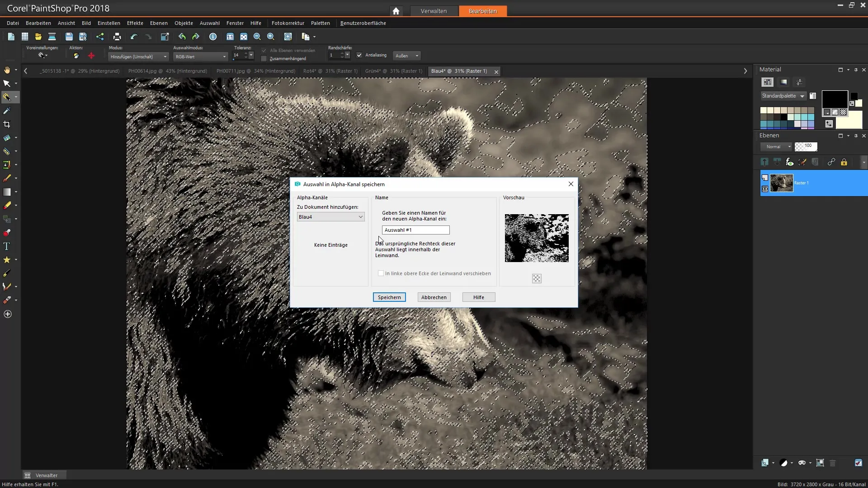Image resolution: width=868 pixels, height=488 pixels.
Task: Expand the Toleranz value dropdown arrow
Action: pyautogui.click(x=251, y=55)
